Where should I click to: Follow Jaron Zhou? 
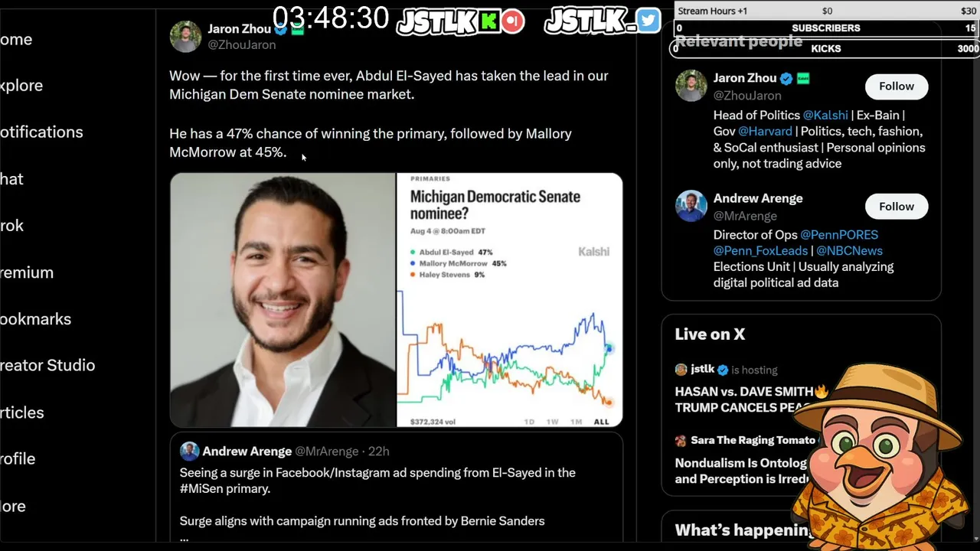[x=897, y=86]
